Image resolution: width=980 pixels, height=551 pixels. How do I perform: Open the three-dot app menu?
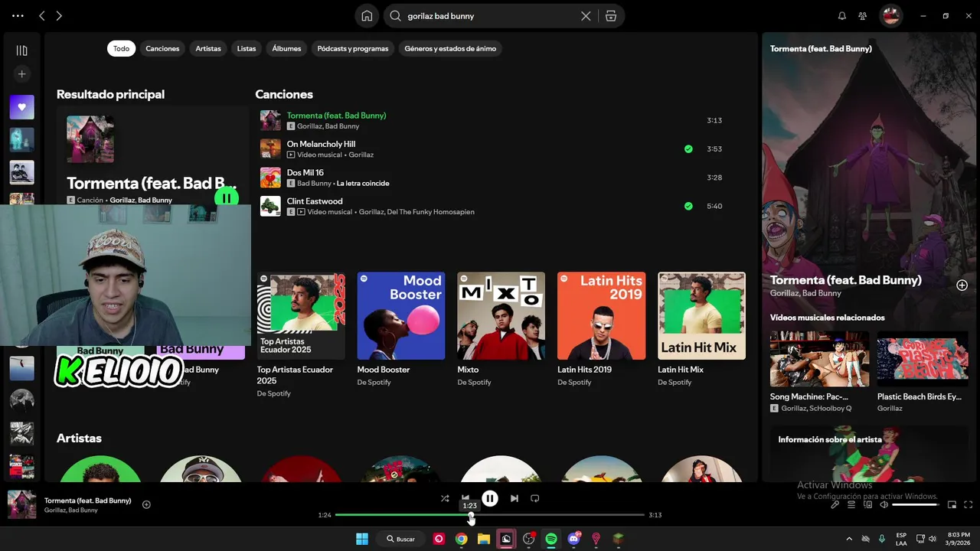point(18,15)
